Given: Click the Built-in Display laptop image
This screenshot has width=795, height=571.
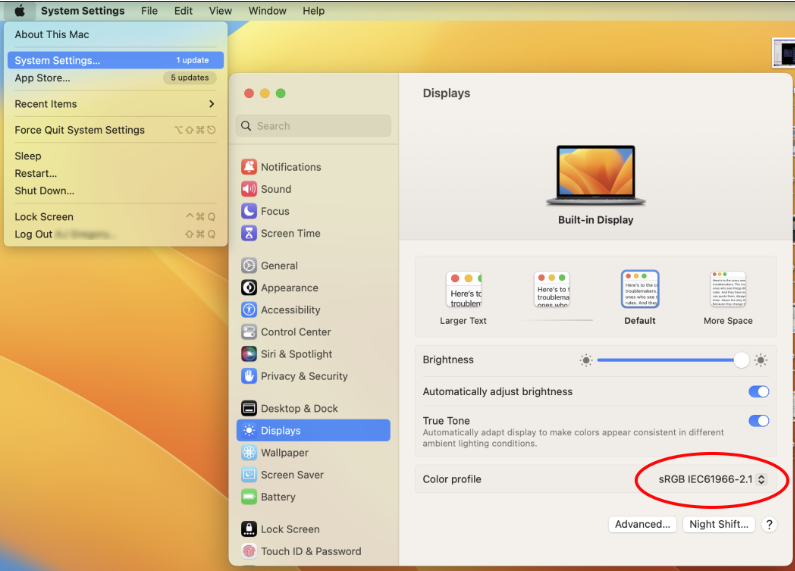Looking at the screenshot, I should pos(595,175).
